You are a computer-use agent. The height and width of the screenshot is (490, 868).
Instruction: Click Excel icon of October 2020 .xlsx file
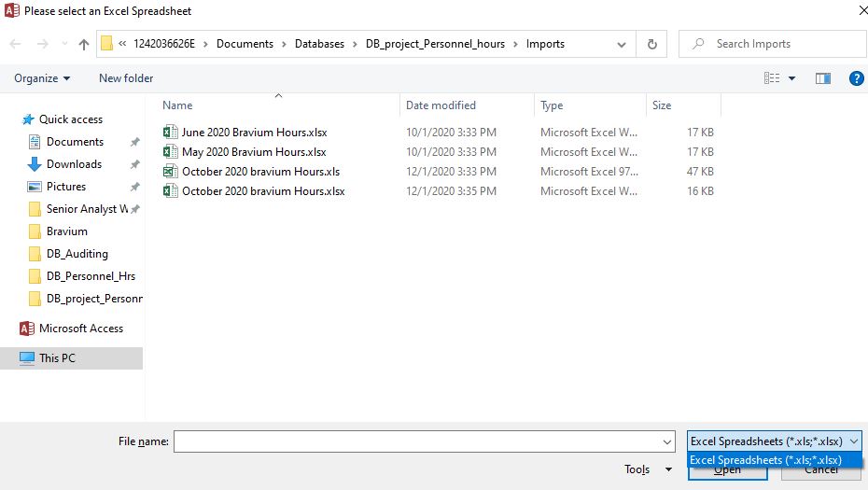click(171, 191)
